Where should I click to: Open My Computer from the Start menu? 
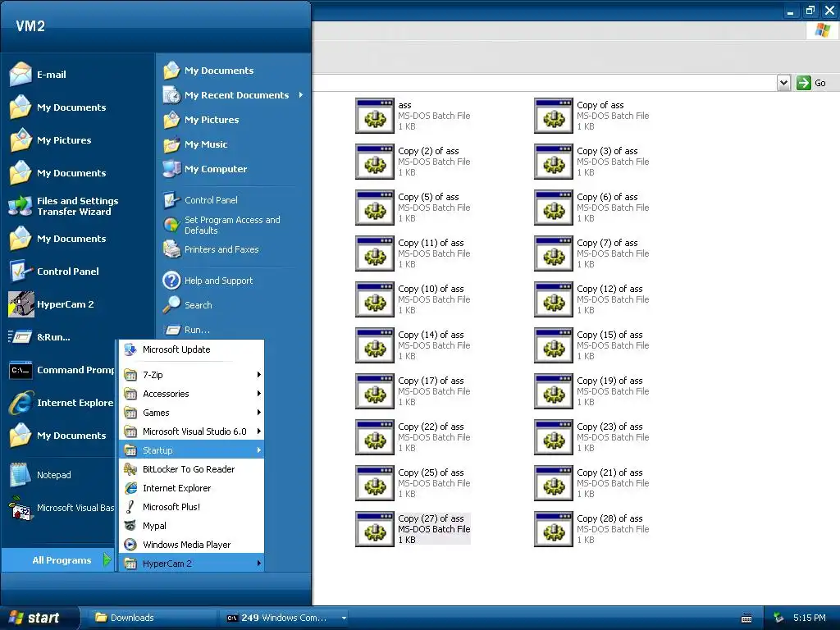[x=204, y=169]
